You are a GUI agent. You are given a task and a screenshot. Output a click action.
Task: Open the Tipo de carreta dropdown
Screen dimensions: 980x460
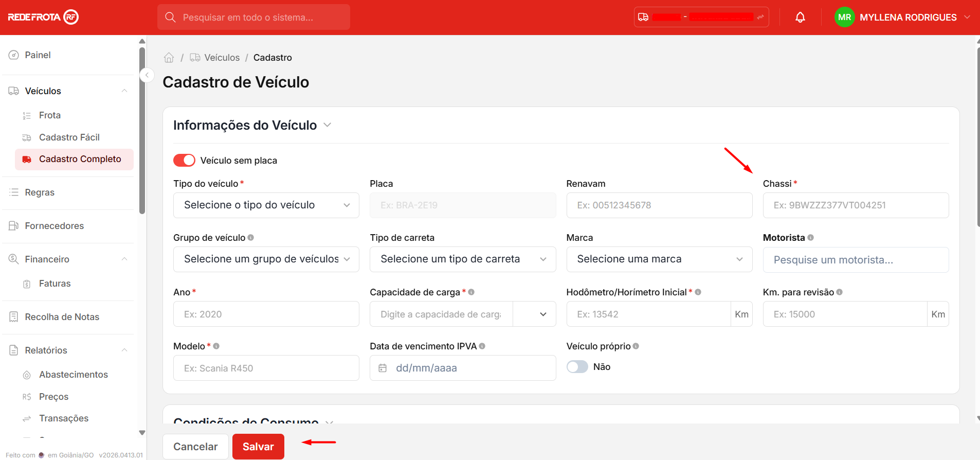[x=462, y=259]
